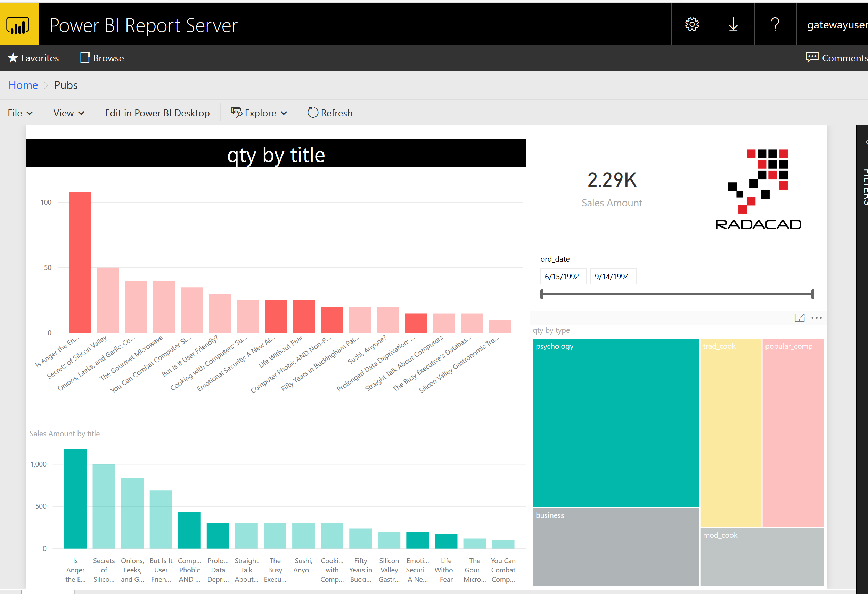
Task: Click focus mode icon on treemap
Action: click(x=799, y=318)
